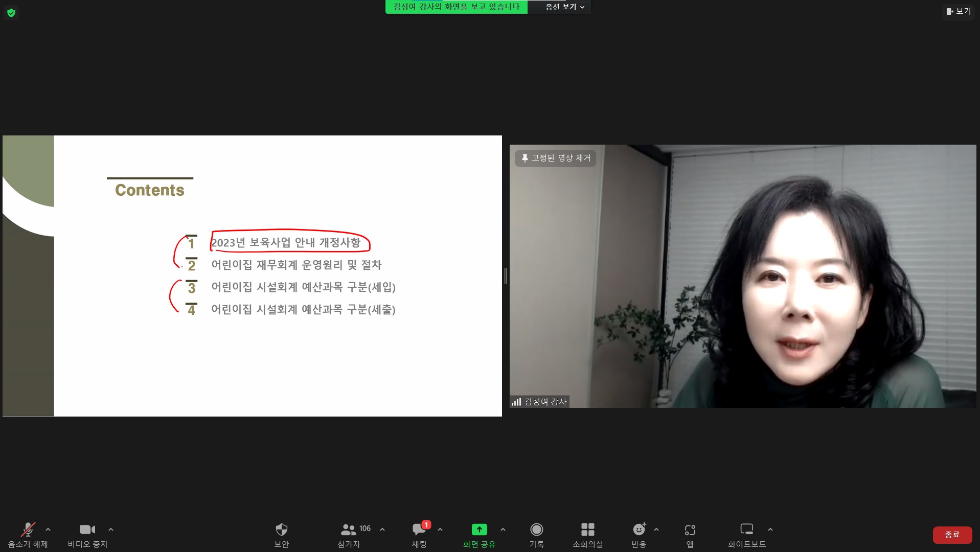The width and height of the screenshot is (980, 552).
Task: Expand video options arrow beside camera
Action: [x=111, y=530]
